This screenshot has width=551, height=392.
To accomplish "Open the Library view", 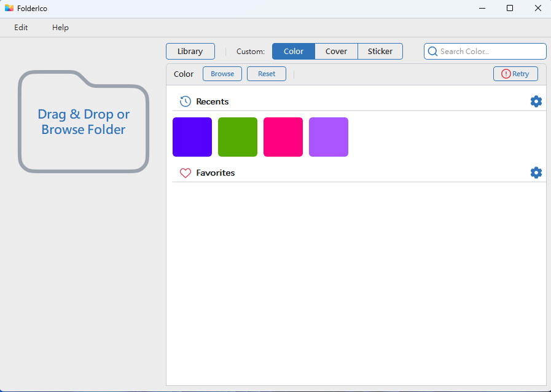I will 190,52.
